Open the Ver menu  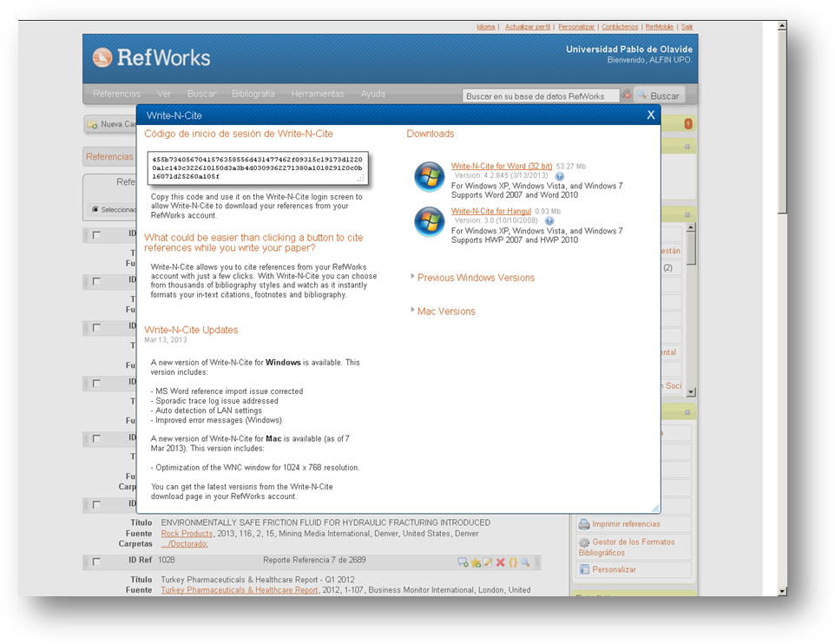(164, 94)
